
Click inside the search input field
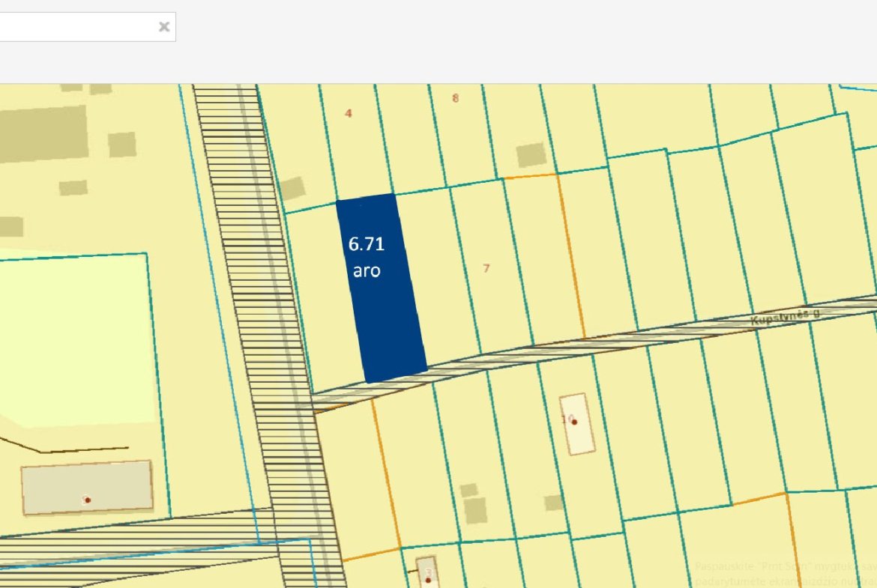pos(75,27)
